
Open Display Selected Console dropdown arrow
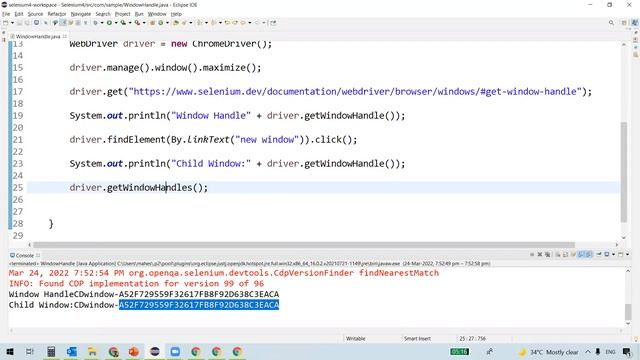tap(613, 254)
